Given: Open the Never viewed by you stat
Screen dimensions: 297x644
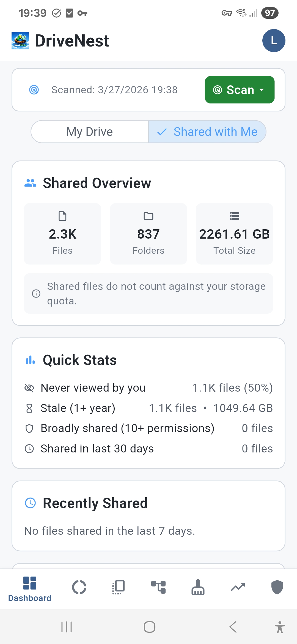Looking at the screenshot, I should 148,388.
